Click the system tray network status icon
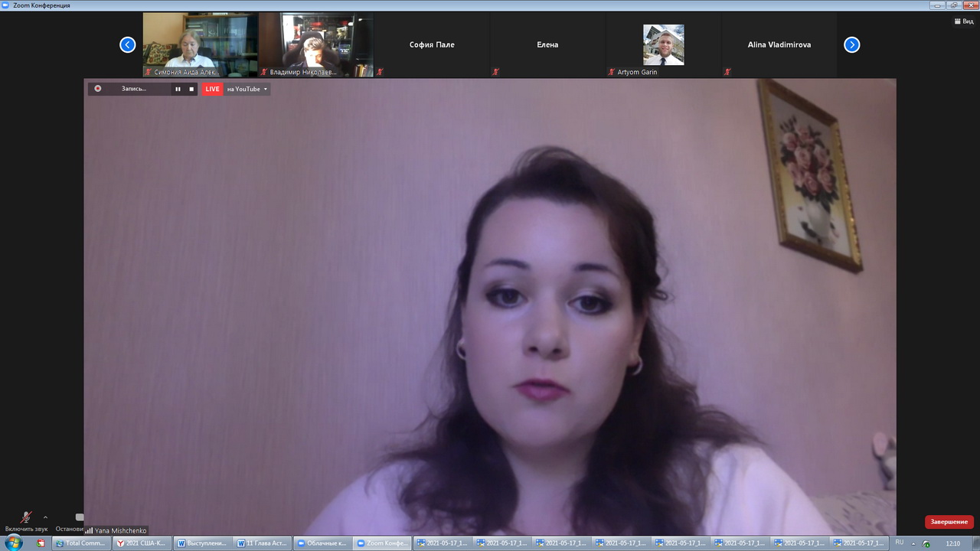This screenshot has width=980, height=551. pyautogui.click(x=926, y=543)
